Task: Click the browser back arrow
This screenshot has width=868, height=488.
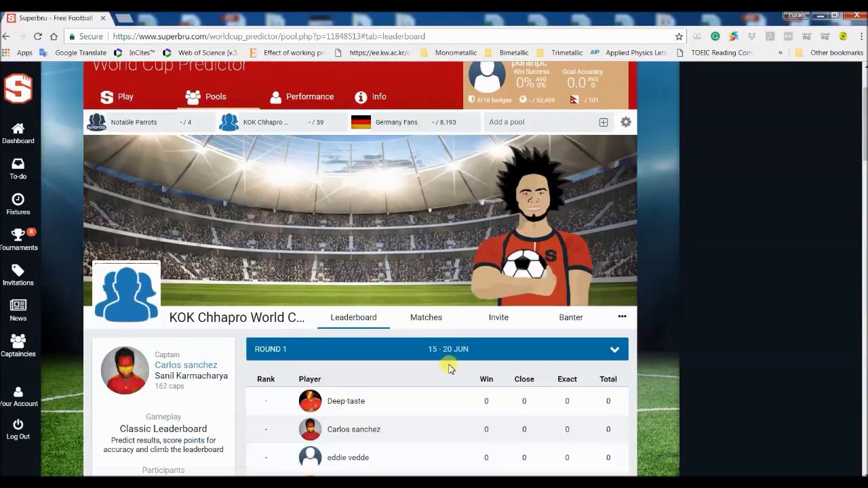Action: (x=6, y=37)
